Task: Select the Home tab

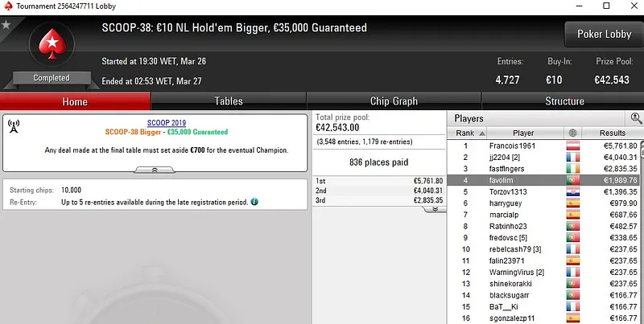Action: 75,101
